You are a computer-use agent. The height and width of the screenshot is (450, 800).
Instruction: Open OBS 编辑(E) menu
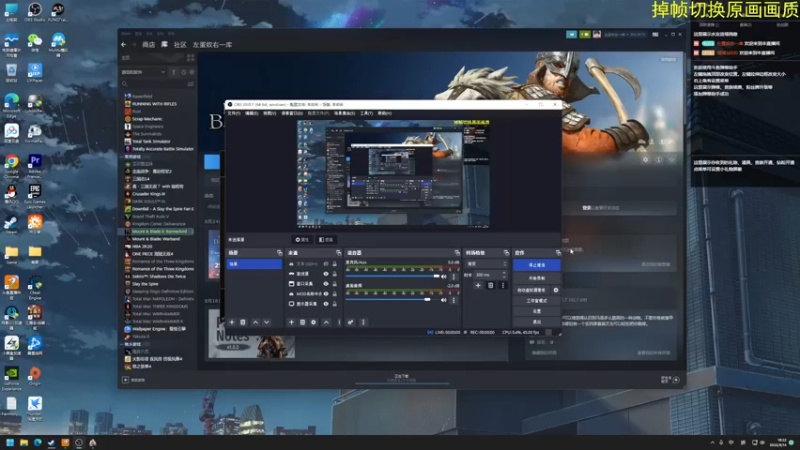pos(252,113)
